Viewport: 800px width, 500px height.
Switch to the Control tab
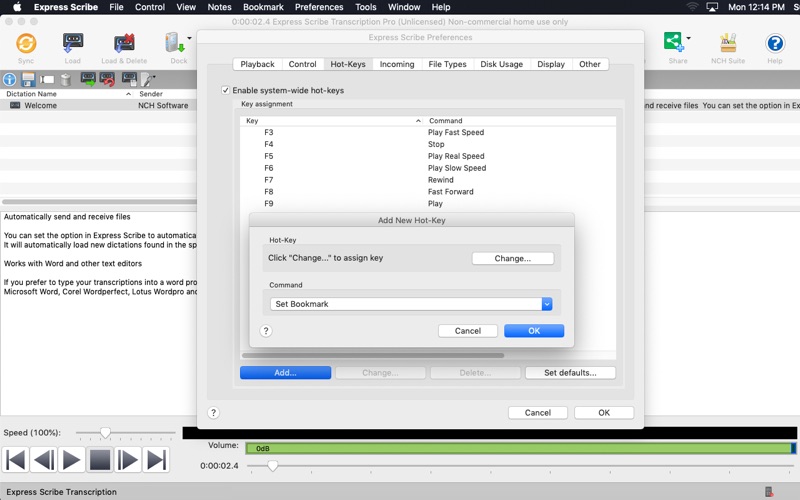point(303,64)
